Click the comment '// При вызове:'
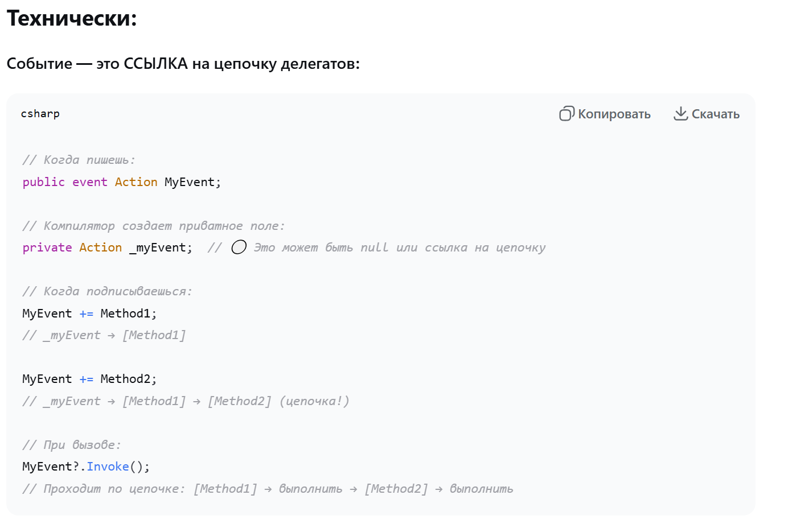Screen dimensions: 792x532 point(72,445)
